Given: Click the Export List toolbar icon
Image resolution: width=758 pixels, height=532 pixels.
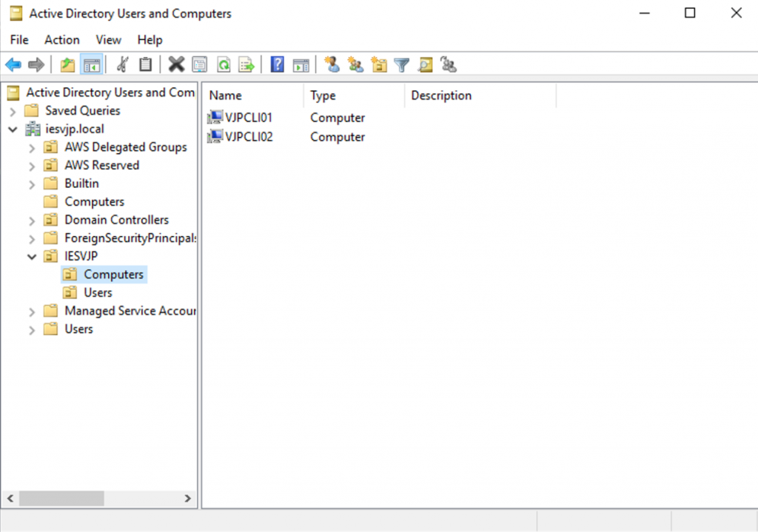Looking at the screenshot, I should pyautogui.click(x=246, y=65).
